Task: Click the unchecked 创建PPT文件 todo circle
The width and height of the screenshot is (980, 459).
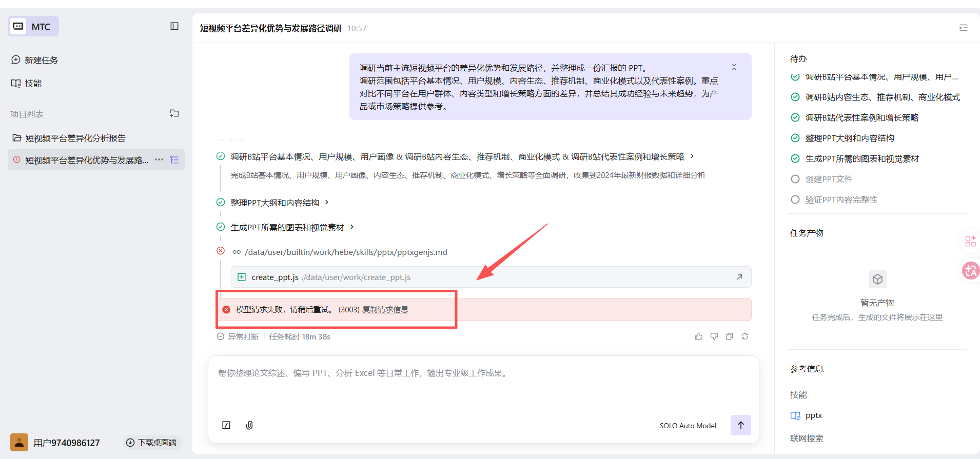Action: coord(795,179)
